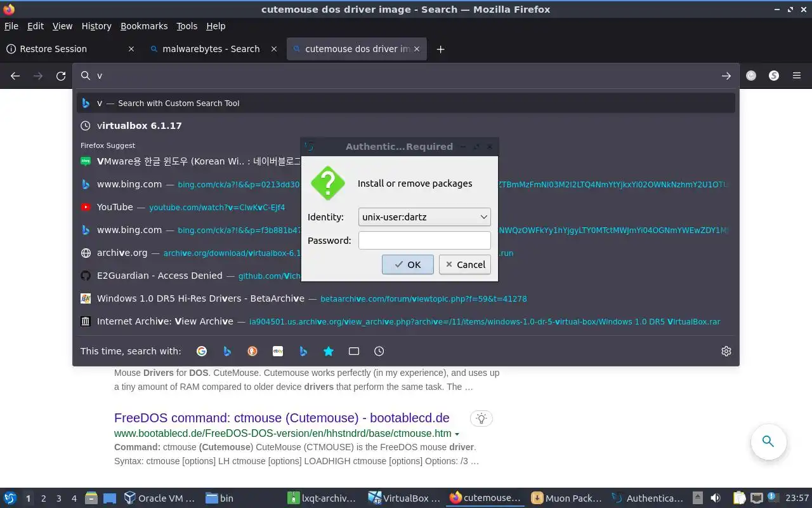Focus the Password input field
Screen dimensions: 812x508
point(424,240)
